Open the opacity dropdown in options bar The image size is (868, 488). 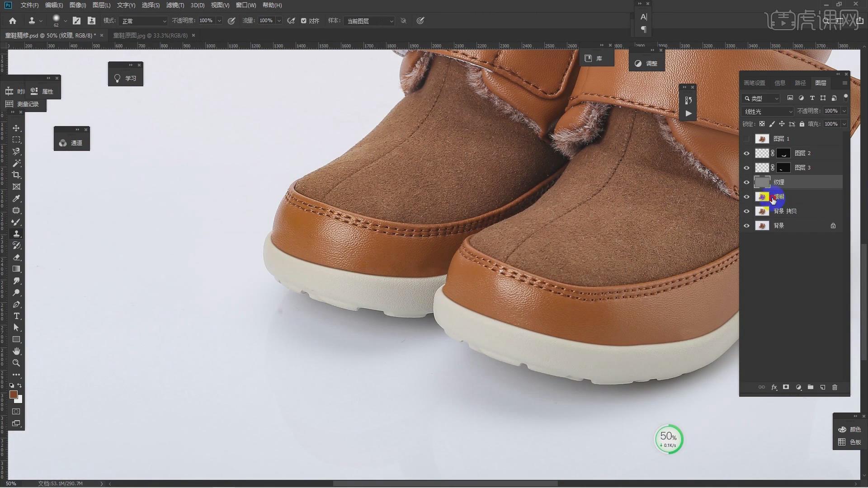click(x=219, y=21)
